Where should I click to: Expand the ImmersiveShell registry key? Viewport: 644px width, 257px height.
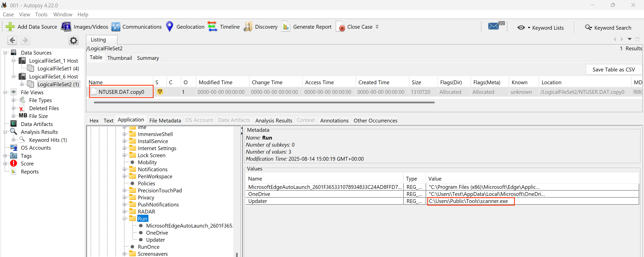(x=124, y=134)
